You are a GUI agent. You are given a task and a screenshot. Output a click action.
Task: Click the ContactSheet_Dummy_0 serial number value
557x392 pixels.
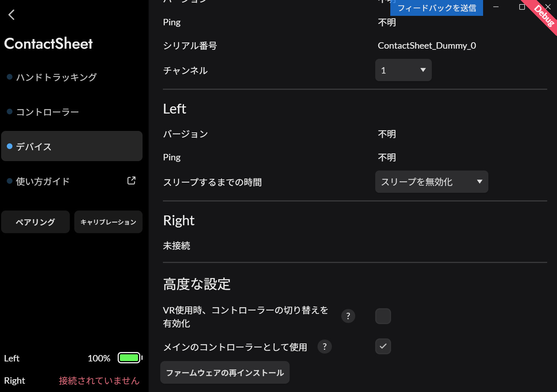coord(427,46)
